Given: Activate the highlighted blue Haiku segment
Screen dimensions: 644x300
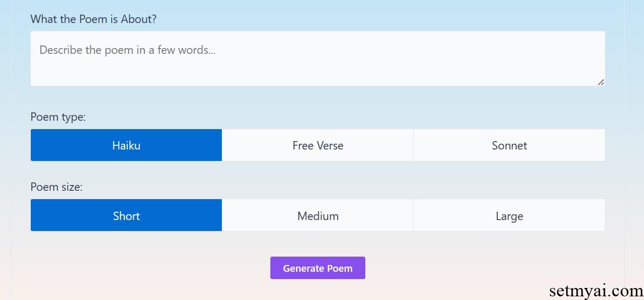Looking at the screenshot, I should [x=126, y=145].
